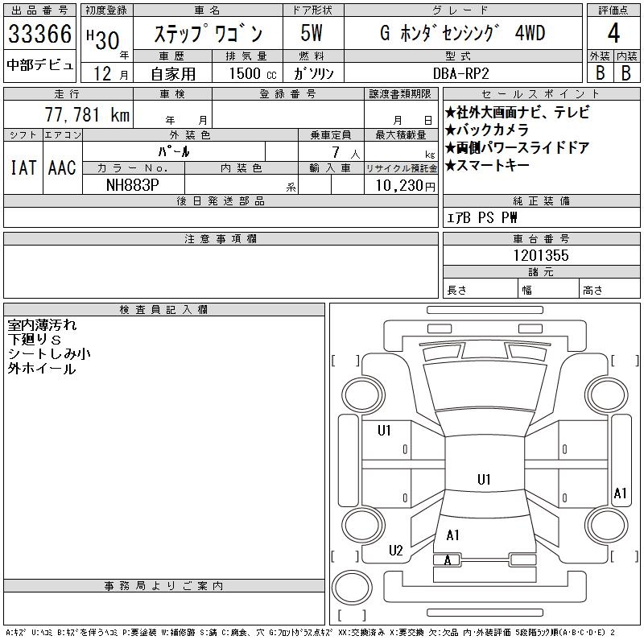The image size is (644, 644).
Task: Select the color number NH883P cell
Action: [133, 185]
